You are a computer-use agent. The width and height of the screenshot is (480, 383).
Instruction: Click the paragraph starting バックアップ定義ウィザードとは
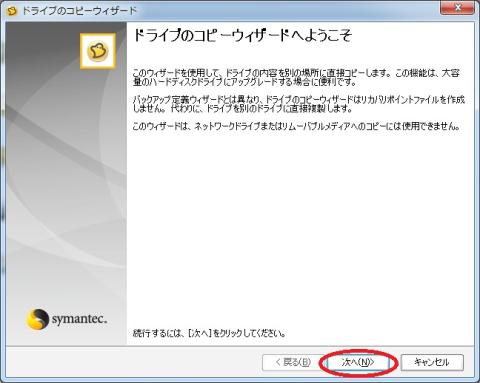[299, 104]
